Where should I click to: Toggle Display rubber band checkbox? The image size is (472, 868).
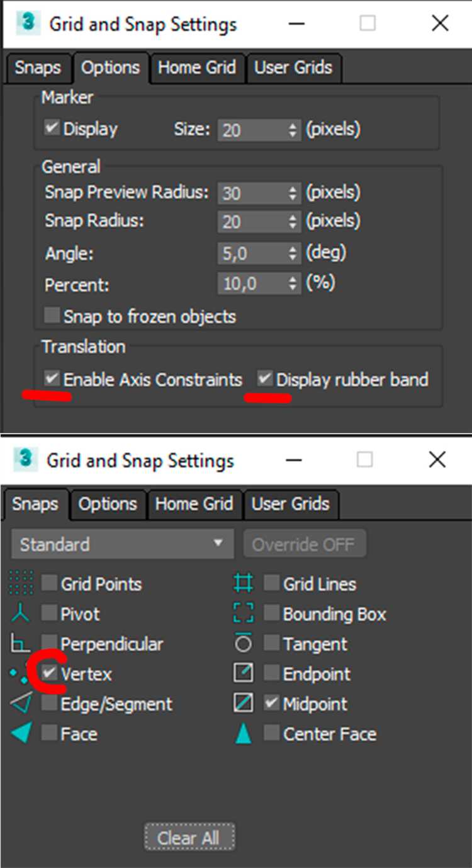(266, 379)
